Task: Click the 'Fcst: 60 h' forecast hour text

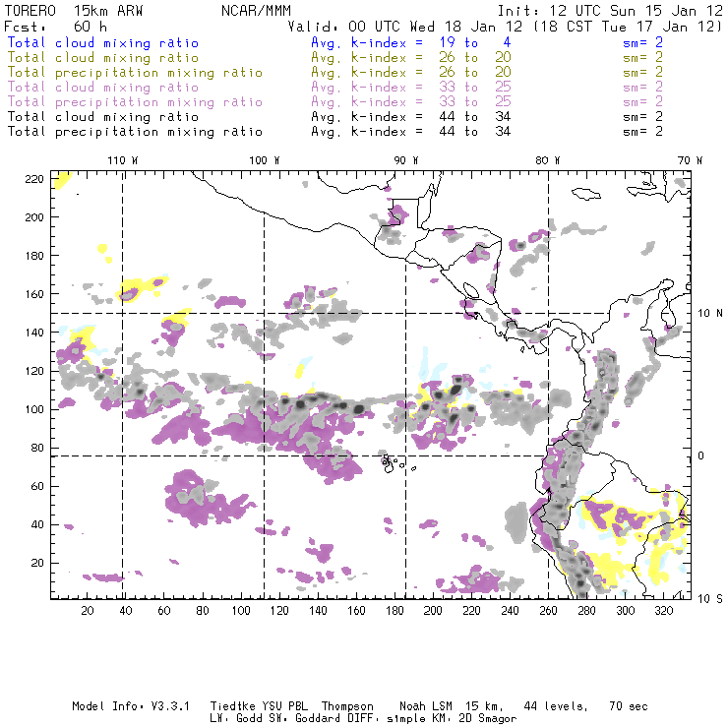Action: pos(55,27)
